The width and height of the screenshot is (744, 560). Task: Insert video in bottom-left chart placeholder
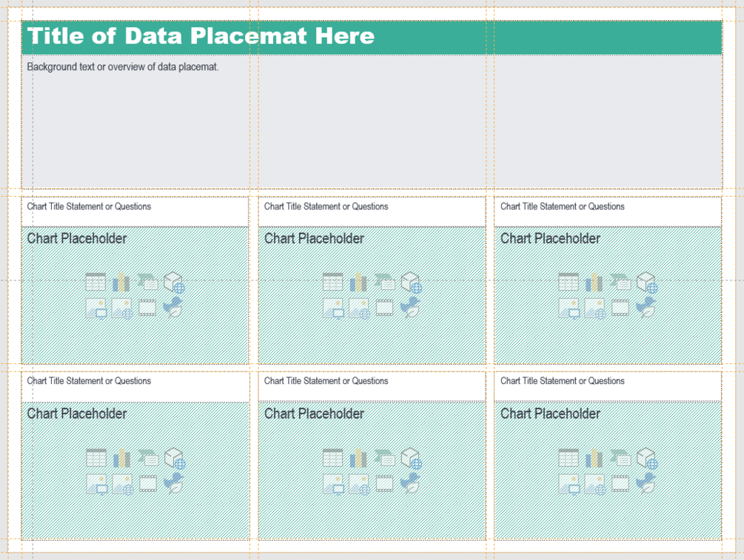pyautogui.click(x=148, y=483)
